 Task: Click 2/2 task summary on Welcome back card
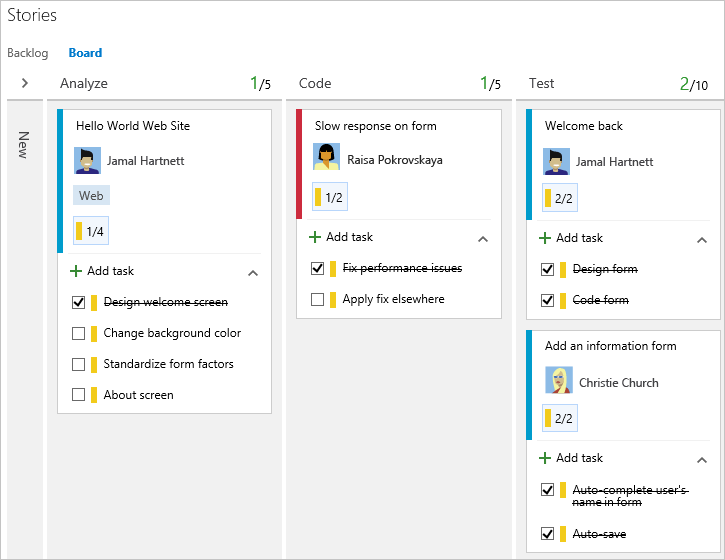click(560, 197)
